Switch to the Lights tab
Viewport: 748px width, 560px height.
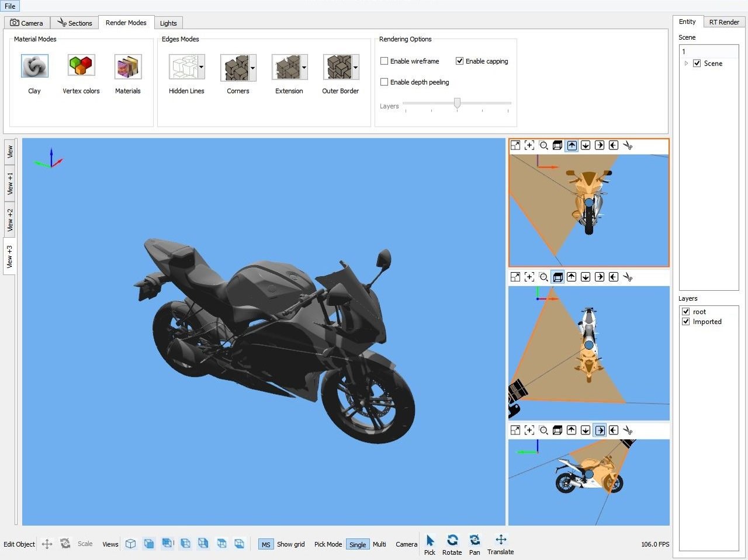pyautogui.click(x=168, y=23)
